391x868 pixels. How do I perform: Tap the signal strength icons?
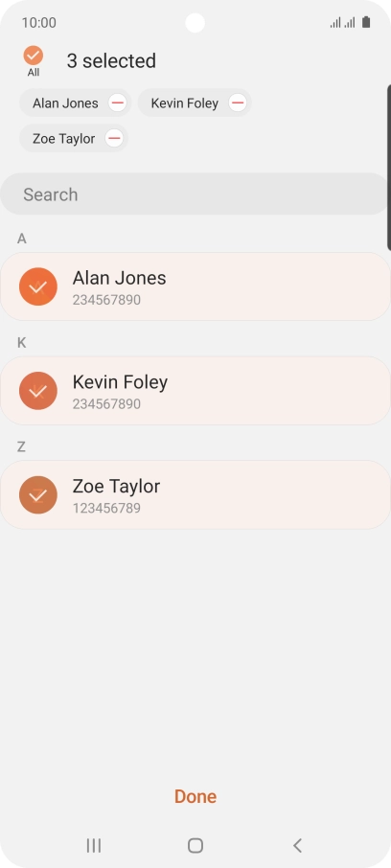point(343,23)
